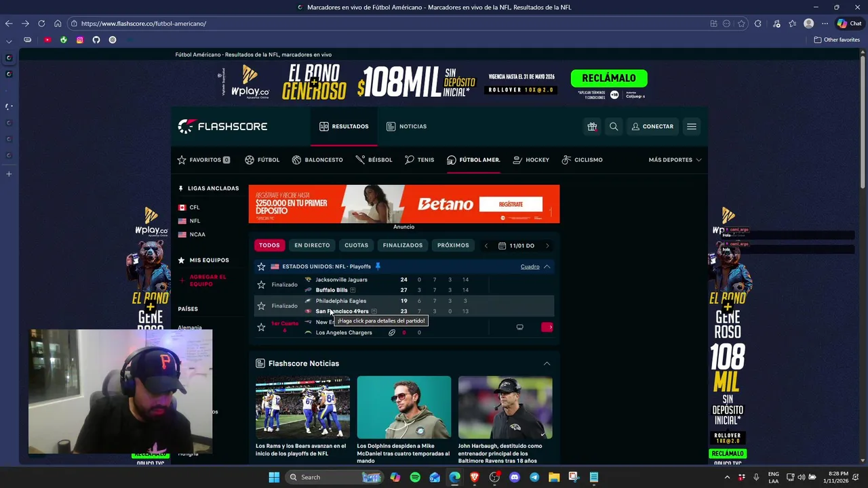Click the YouTube favorite in bookmarks bar
The height and width of the screenshot is (488, 868).
47,40
